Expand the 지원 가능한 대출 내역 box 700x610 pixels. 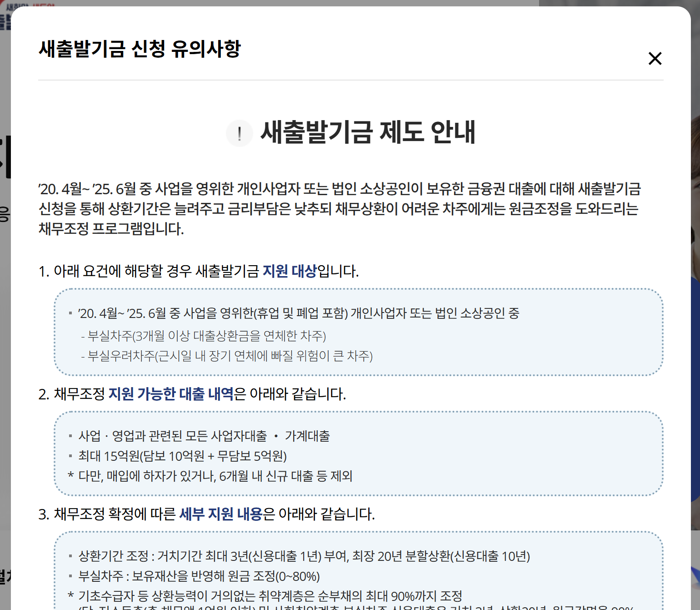pyautogui.click(x=359, y=455)
